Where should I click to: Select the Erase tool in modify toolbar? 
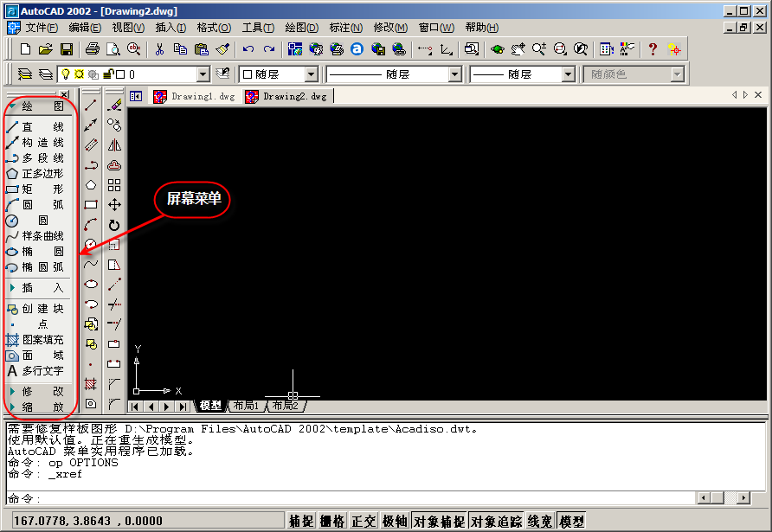click(x=114, y=105)
